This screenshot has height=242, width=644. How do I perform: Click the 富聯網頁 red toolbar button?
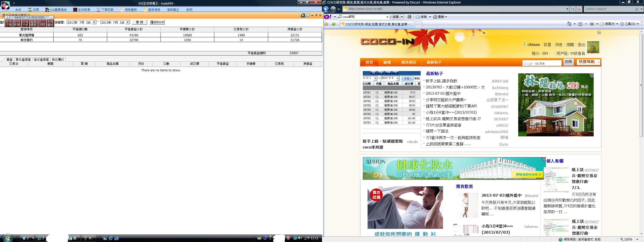[34, 23]
